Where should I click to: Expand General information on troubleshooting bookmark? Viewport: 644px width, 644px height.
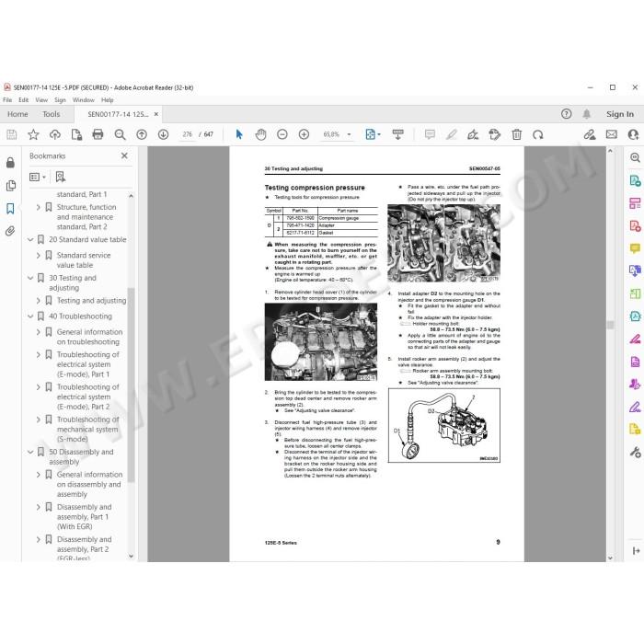pyautogui.click(x=39, y=332)
